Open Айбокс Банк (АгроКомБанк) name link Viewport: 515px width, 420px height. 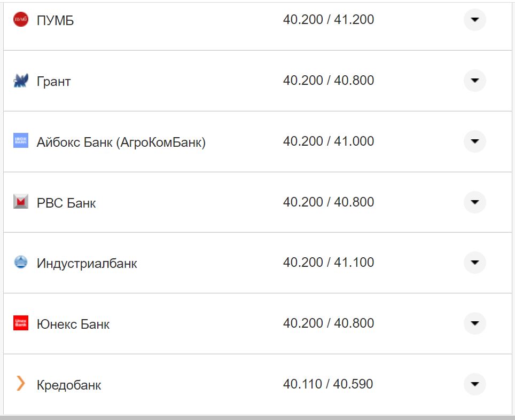pos(121,142)
